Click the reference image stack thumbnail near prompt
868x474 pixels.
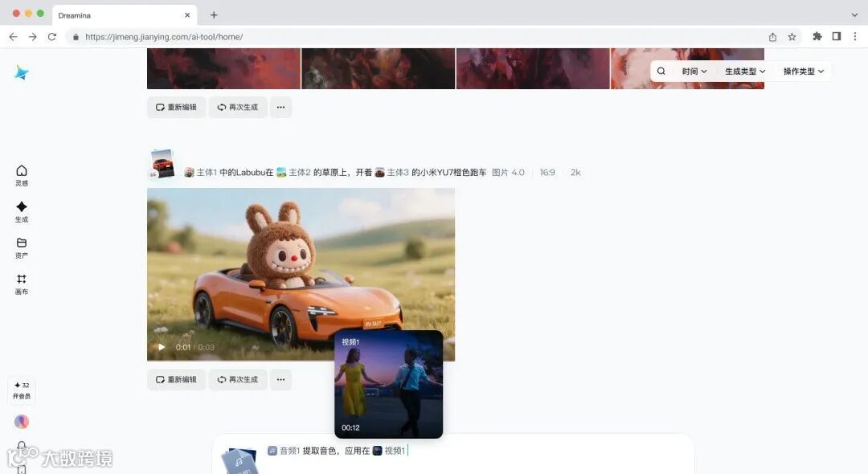[162, 164]
